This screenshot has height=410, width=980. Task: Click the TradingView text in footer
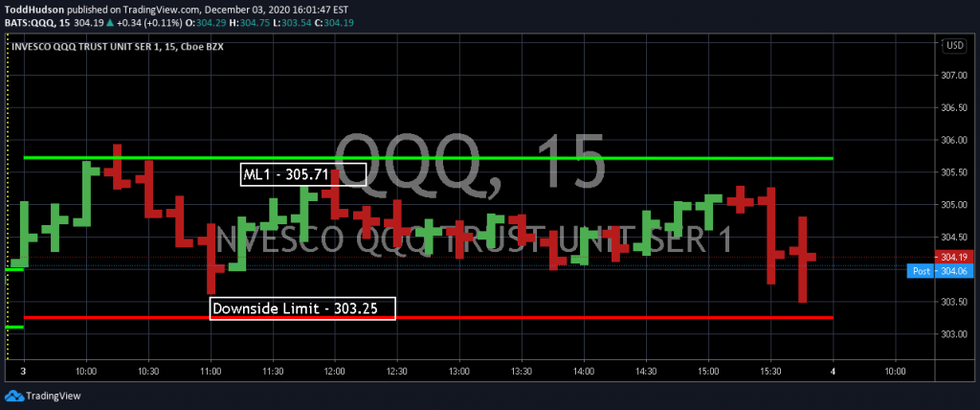pos(54,397)
